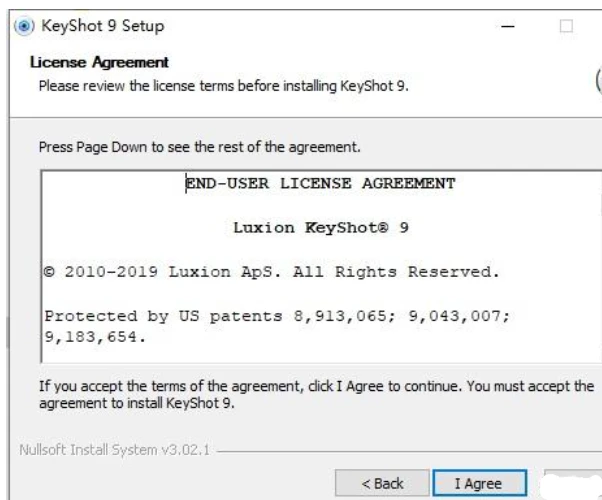Click the horizontal separator line beside Nullsoft text
Screen dimensions: 602x500
point(409,451)
